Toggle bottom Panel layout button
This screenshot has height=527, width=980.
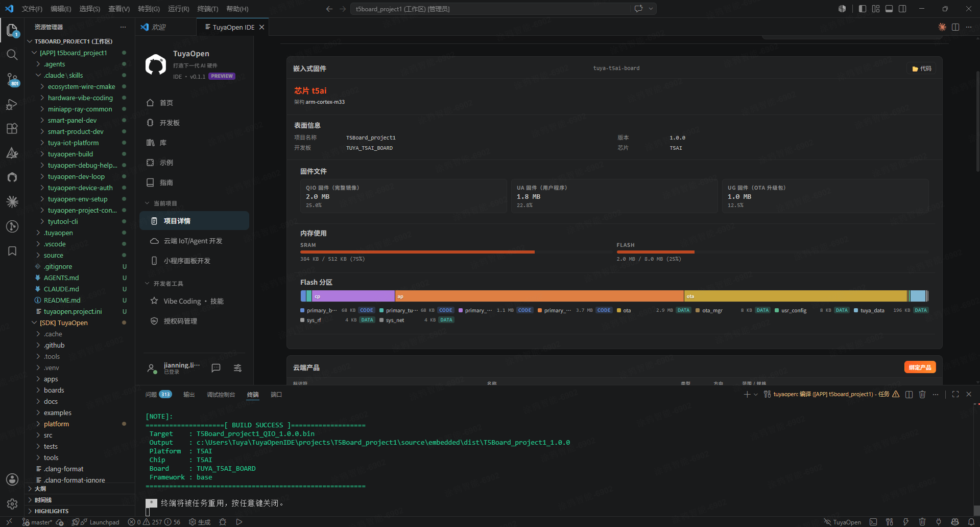point(889,9)
